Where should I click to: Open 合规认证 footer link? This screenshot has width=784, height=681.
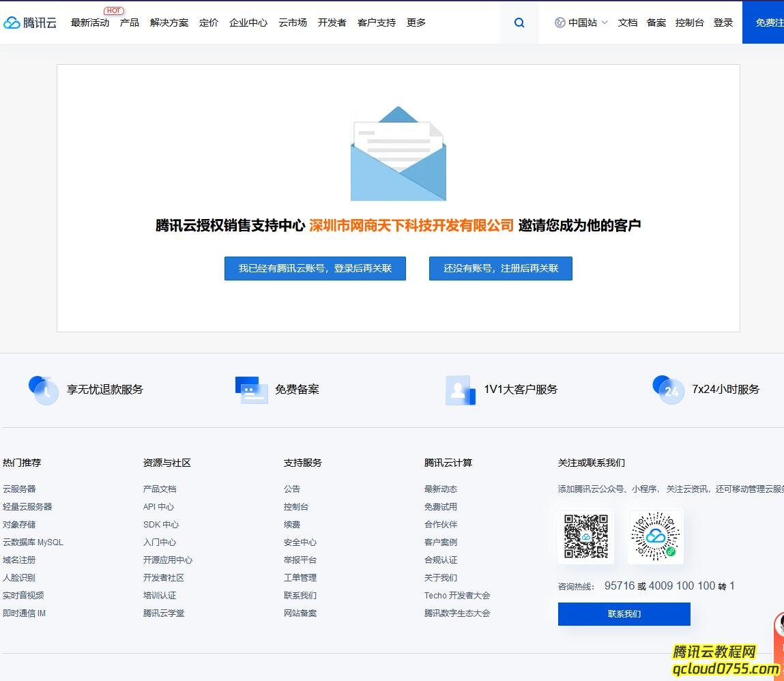point(441,560)
